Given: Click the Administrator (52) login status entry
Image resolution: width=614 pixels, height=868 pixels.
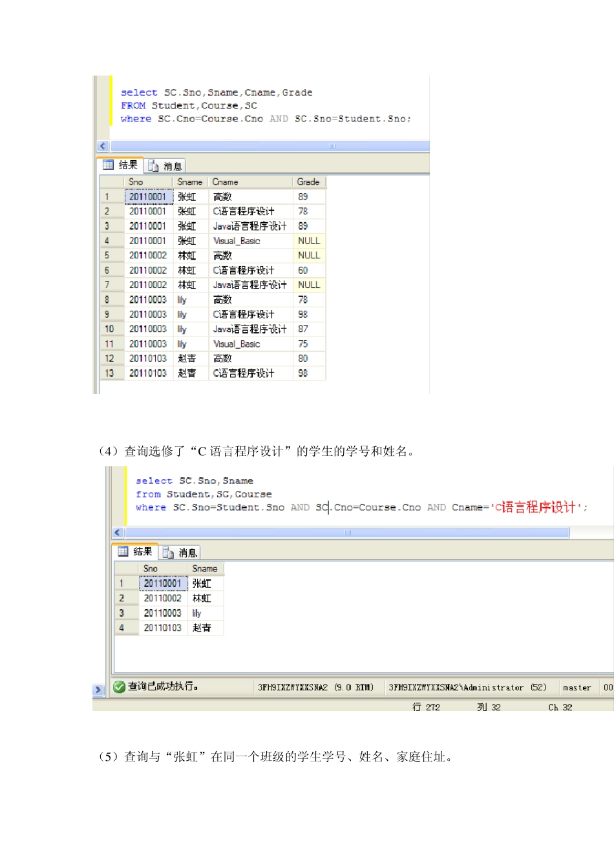Looking at the screenshot, I should [467, 688].
